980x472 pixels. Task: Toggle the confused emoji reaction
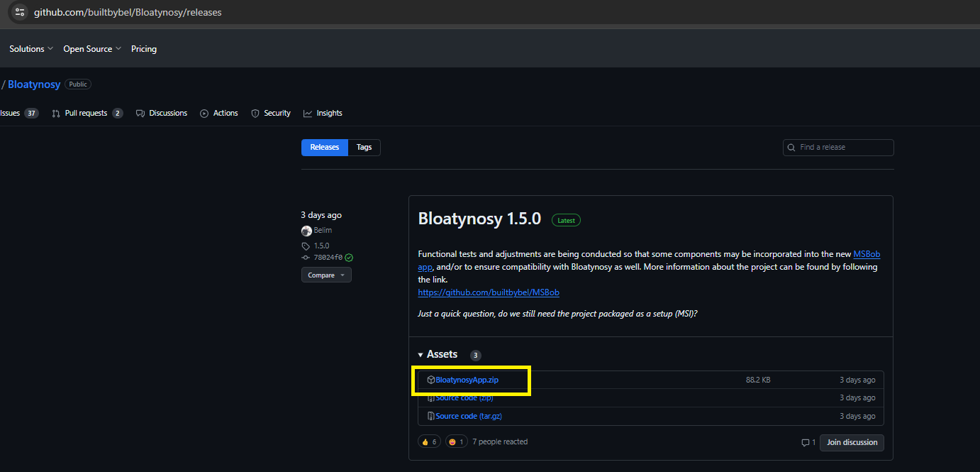point(456,441)
